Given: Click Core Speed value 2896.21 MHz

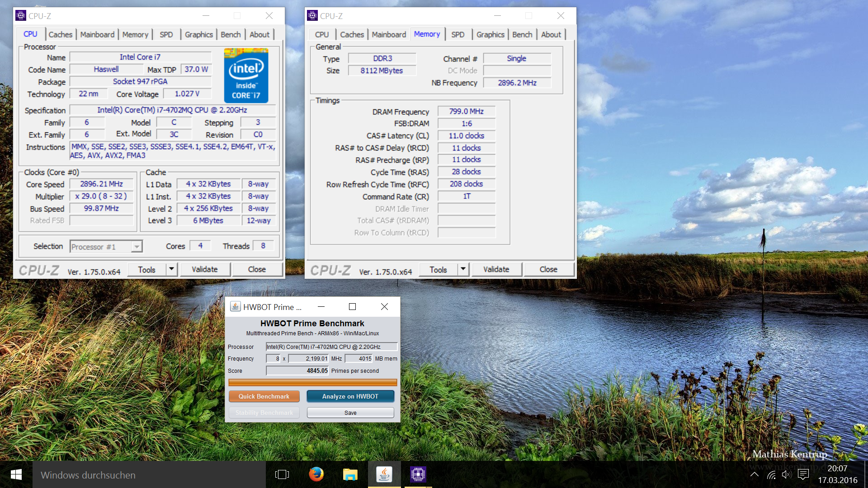Looking at the screenshot, I should coord(102,184).
